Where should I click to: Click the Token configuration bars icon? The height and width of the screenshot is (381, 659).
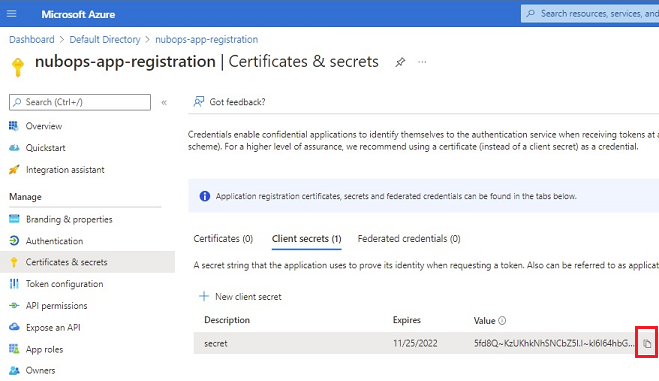click(14, 284)
